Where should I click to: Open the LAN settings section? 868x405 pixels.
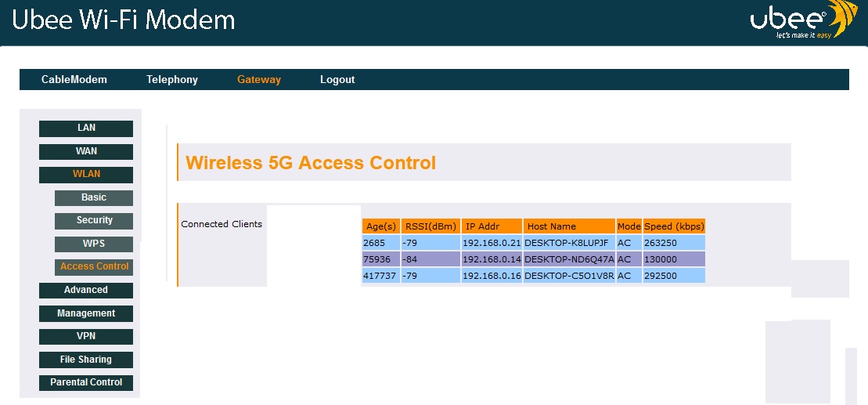86,128
